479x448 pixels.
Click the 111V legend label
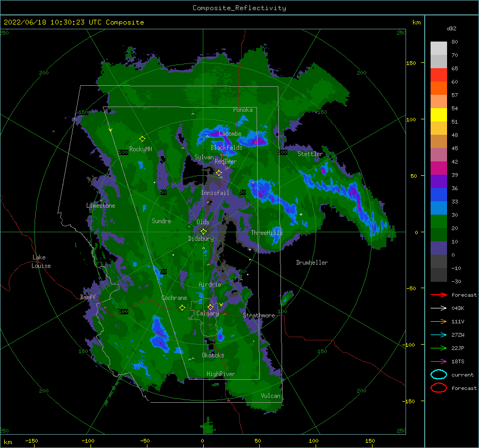pyautogui.click(x=458, y=321)
